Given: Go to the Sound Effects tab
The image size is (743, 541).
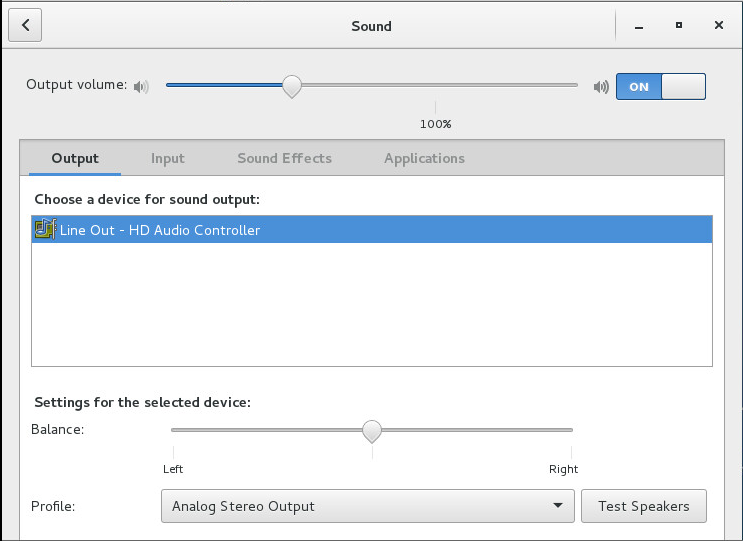Looking at the screenshot, I should coord(284,158).
